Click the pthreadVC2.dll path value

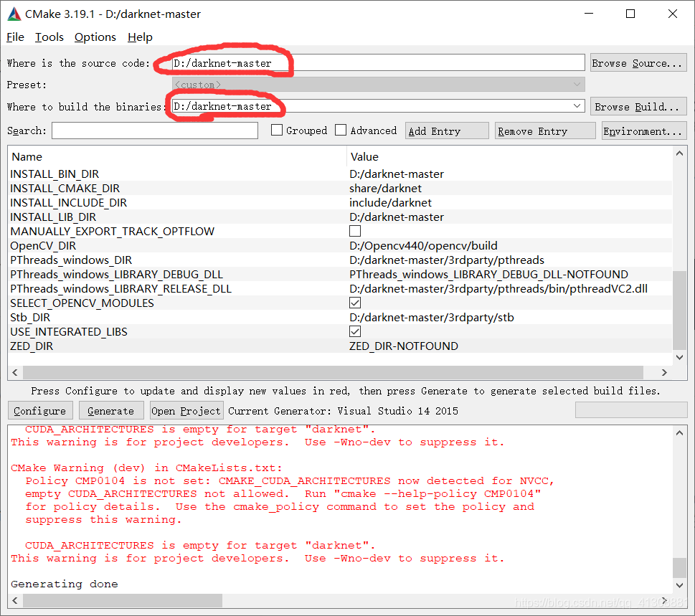[498, 289]
